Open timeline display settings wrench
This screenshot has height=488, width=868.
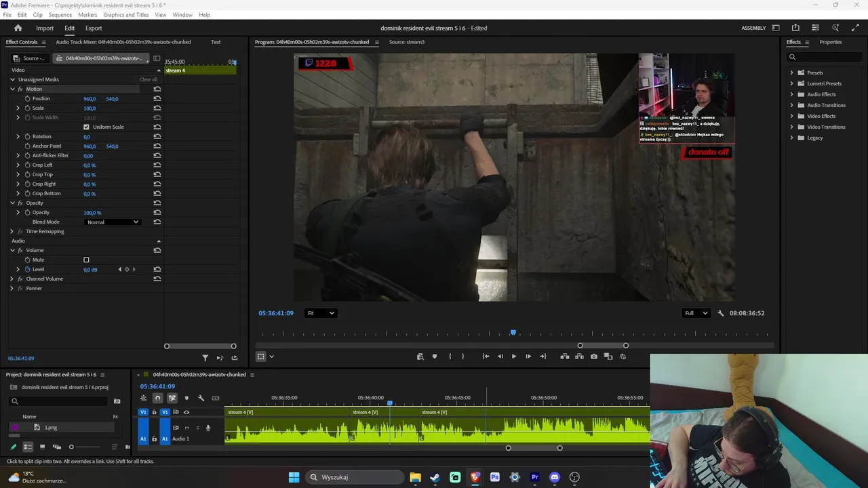pos(201,398)
